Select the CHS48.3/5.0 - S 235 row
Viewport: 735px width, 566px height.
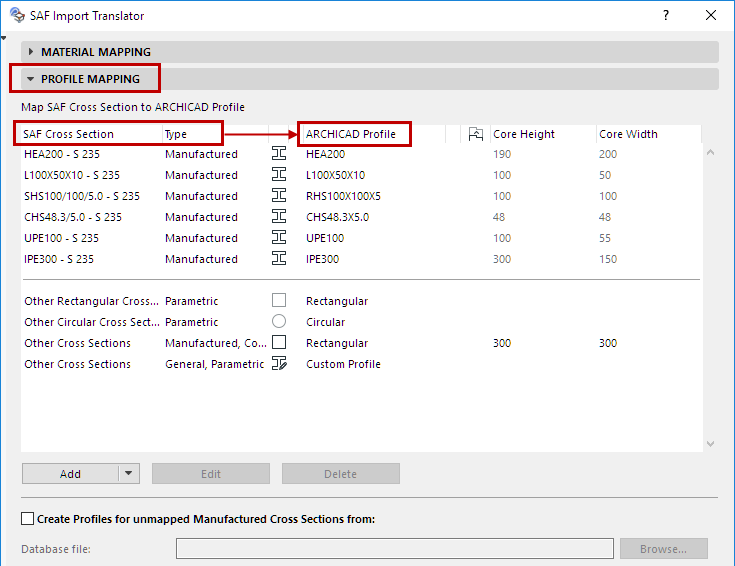(x=362, y=217)
